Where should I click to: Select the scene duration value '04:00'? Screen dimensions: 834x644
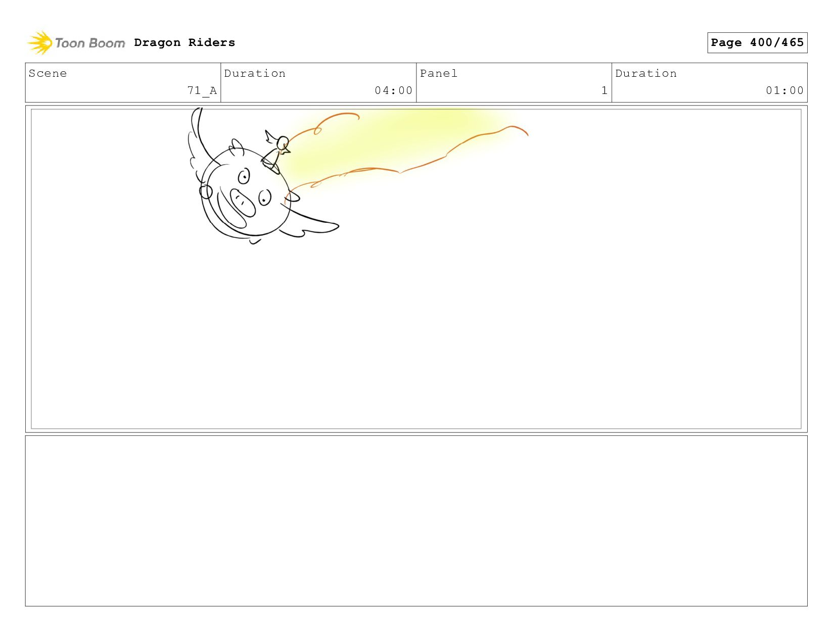click(393, 90)
